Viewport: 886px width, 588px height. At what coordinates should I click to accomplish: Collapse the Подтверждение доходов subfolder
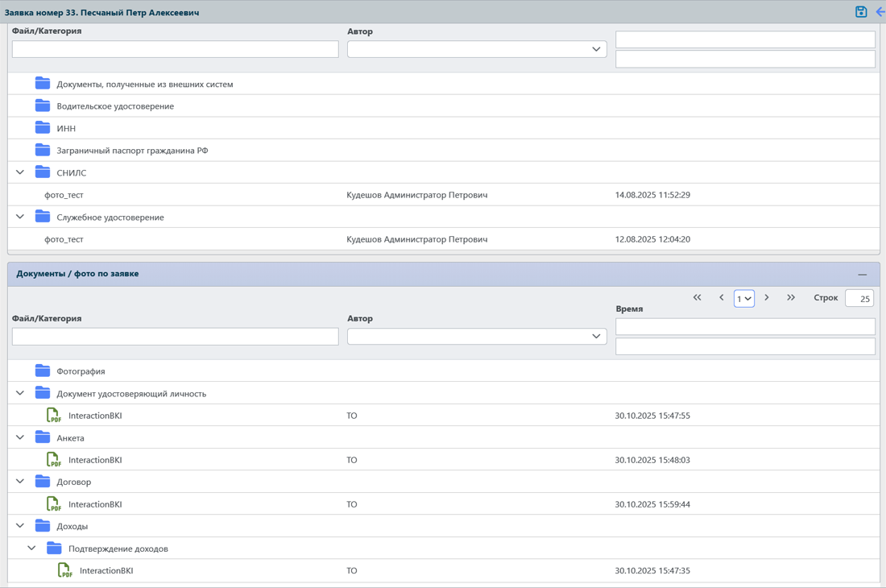31,549
